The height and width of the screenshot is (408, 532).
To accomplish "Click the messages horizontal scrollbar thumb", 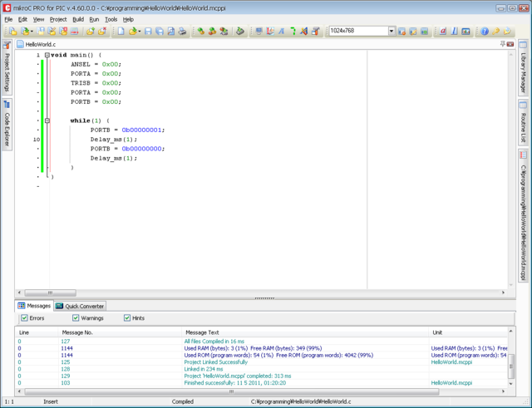I will coord(232,391).
